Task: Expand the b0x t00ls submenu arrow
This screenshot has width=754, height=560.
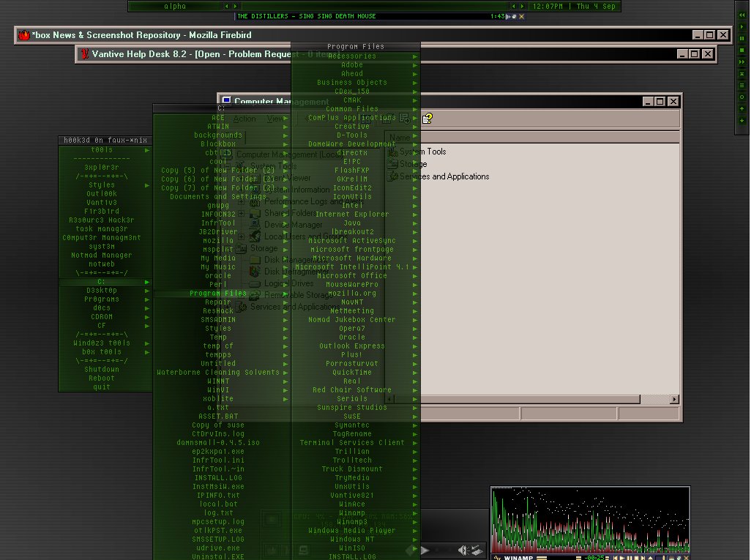Action: pyautogui.click(x=147, y=352)
